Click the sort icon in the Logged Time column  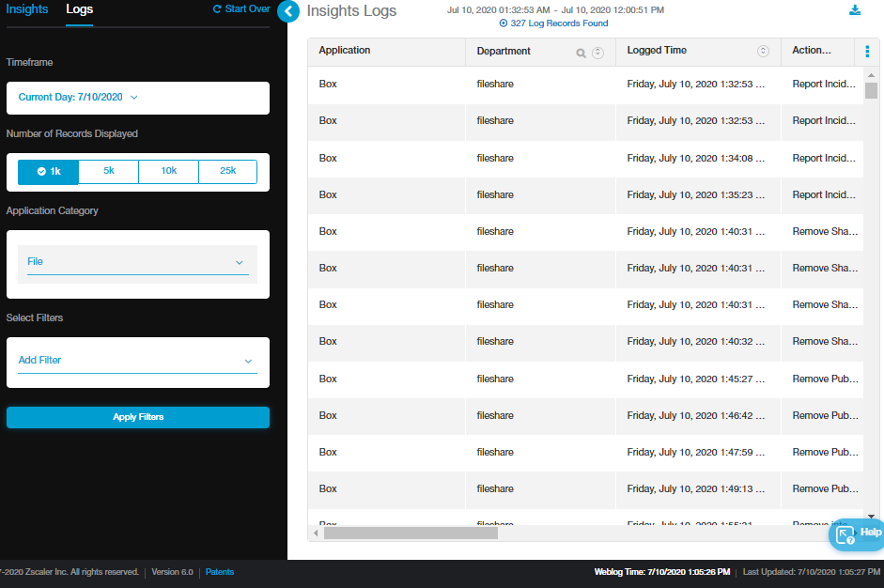(763, 51)
